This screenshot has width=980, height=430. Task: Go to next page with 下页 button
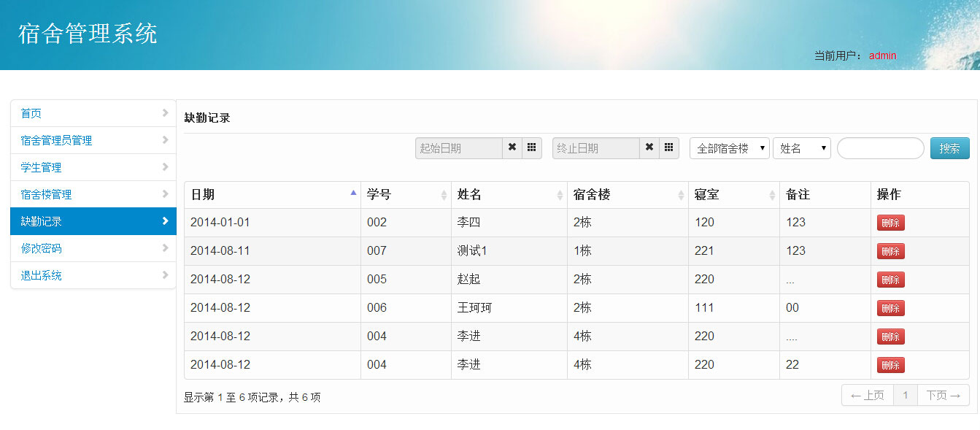pos(943,395)
